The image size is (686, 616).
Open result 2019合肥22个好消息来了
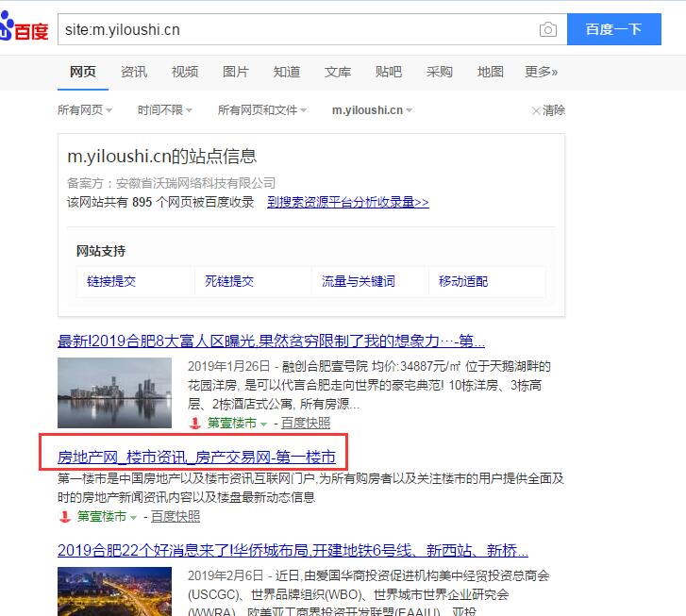point(293,550)
